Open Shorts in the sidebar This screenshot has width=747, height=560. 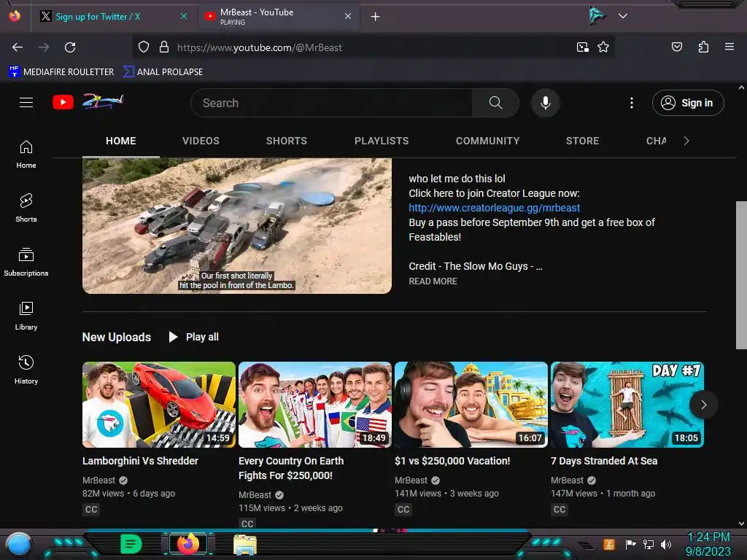pyautogui.click(x=26, y=208)
